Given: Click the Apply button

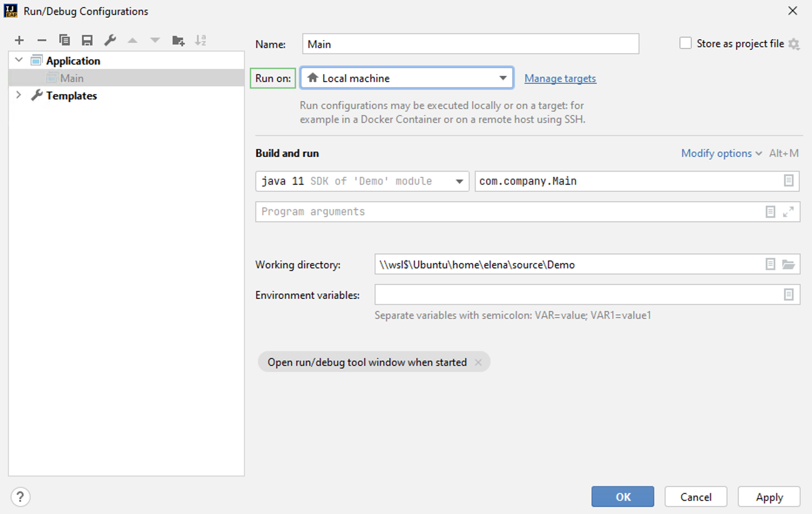Looking at the screenshot, I should click(769, 497).
